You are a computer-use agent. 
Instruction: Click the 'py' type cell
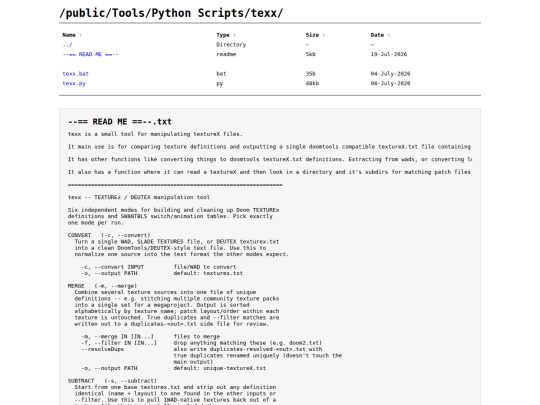pos(220,83)
